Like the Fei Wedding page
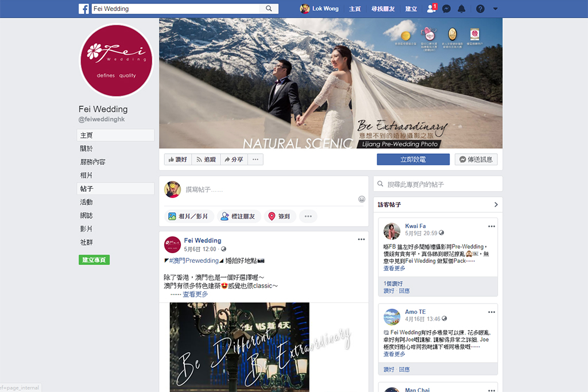The image size is (588, 392). click(x=178, y=160)
